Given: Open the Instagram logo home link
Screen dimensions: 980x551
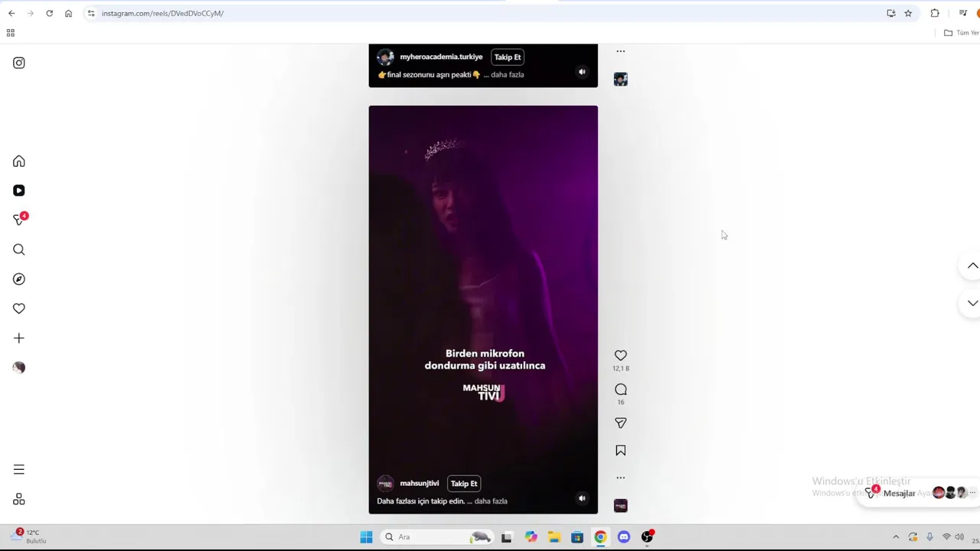Looking at the screenshot, I should click(x=18, y=63).
